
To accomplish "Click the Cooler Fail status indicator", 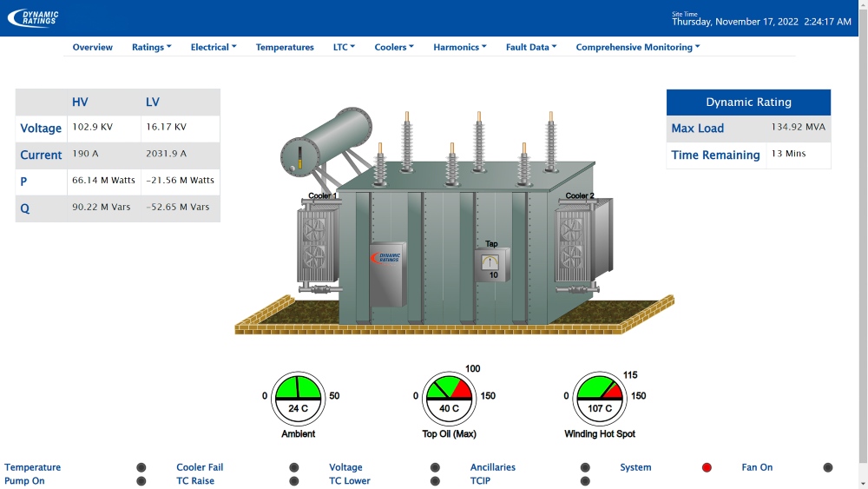I will pos(294,467).
